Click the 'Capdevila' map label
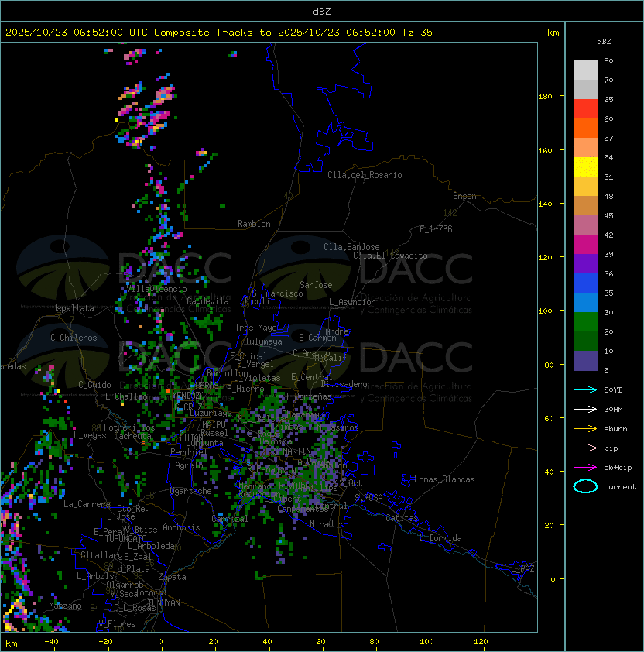This screenshot has height=652, width=644. pos(207,301)
